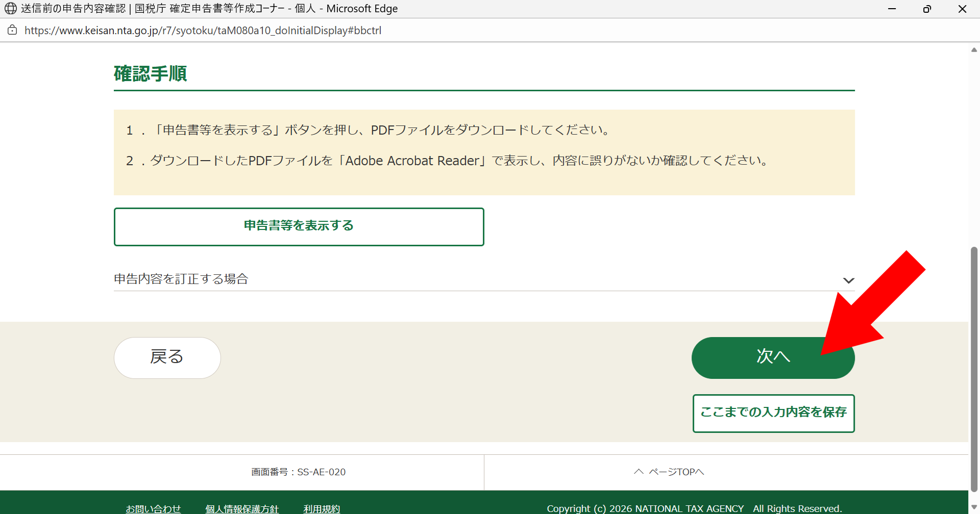Toggle the 申告内容を訂正する場合 section heading
Screen dimensions: 980x514
182,278
